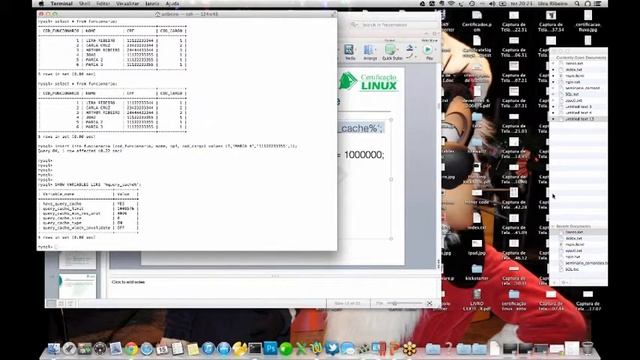The width and height of the screenshot is (640, 360).
Task: Collapse the Currently Open Documents section
Action: pos(553,58)
